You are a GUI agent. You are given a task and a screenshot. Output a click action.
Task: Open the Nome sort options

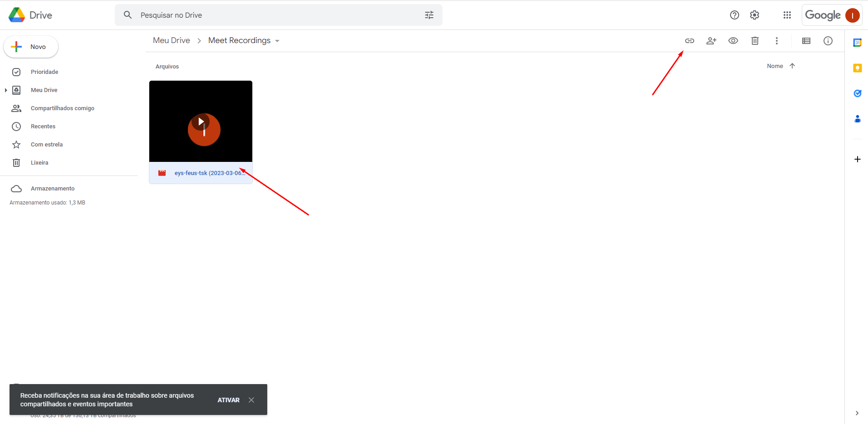775,66
